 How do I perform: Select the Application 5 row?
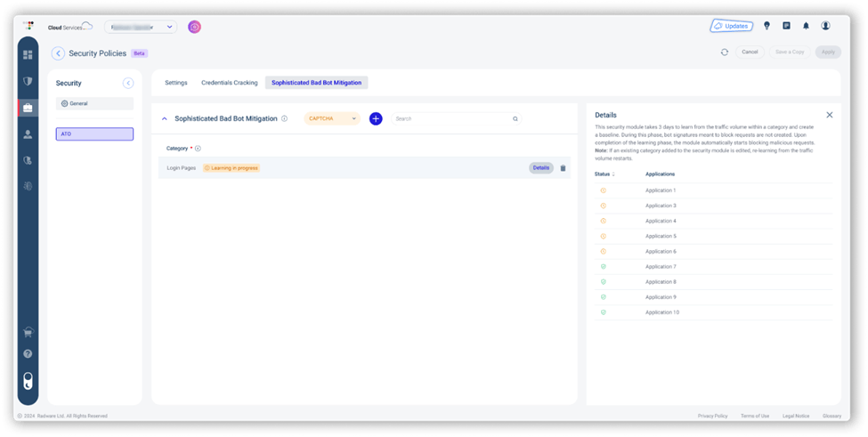(713, 236)
